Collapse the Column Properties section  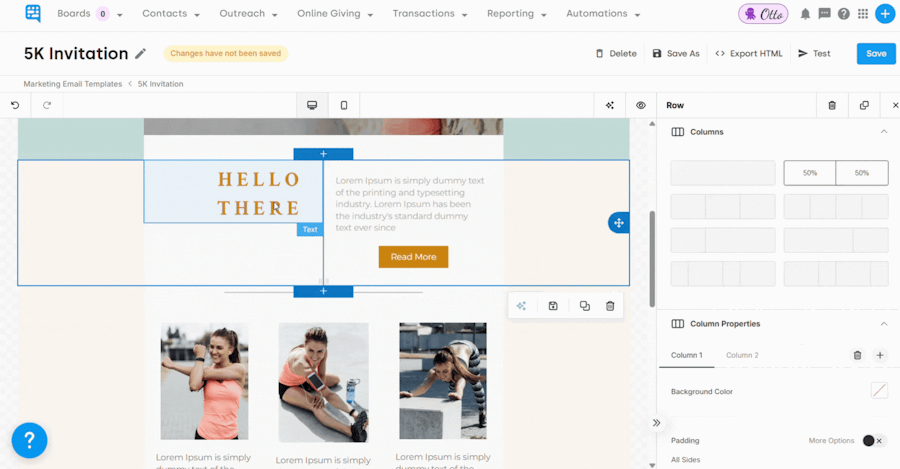pyautogui.click(x=884, y=324)
